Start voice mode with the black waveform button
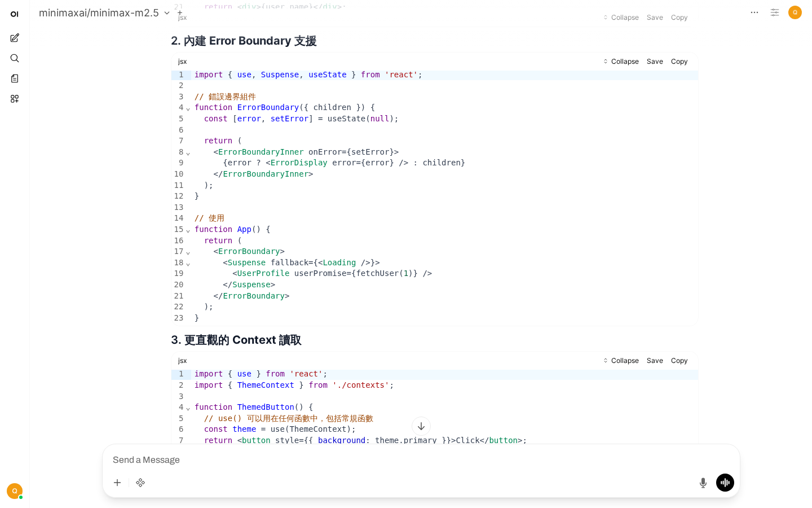The height and width of the screenshot is (508, 812). (x=725, y=483)
